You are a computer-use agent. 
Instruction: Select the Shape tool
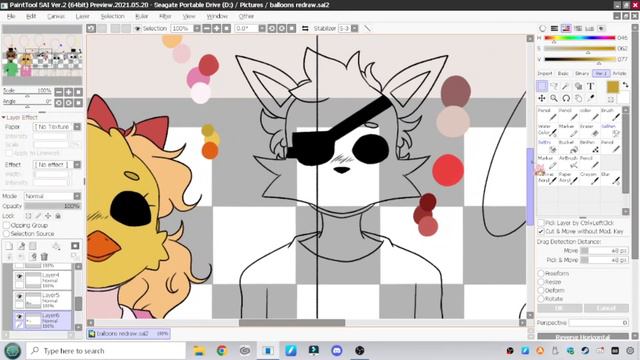[578, 86]
